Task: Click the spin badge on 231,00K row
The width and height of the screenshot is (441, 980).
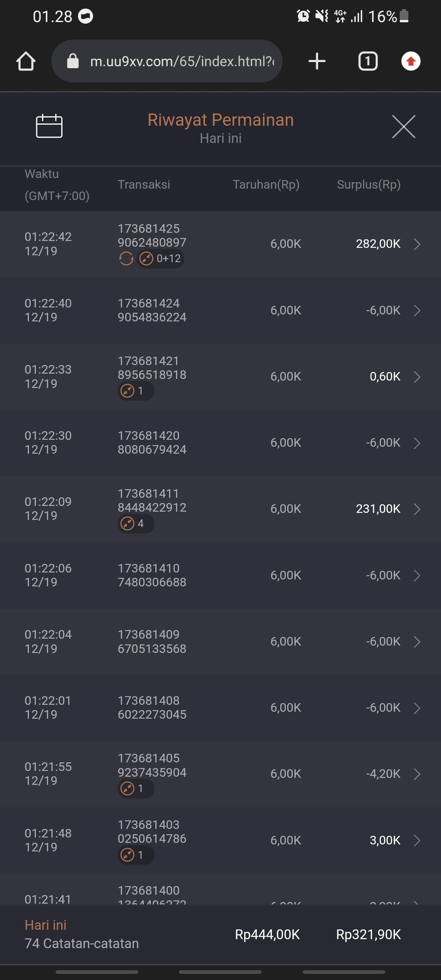Action: click(x=136, y=523)
